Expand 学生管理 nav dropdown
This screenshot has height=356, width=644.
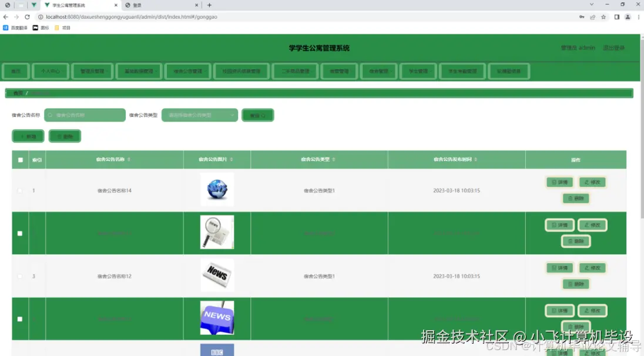(418, 72)
